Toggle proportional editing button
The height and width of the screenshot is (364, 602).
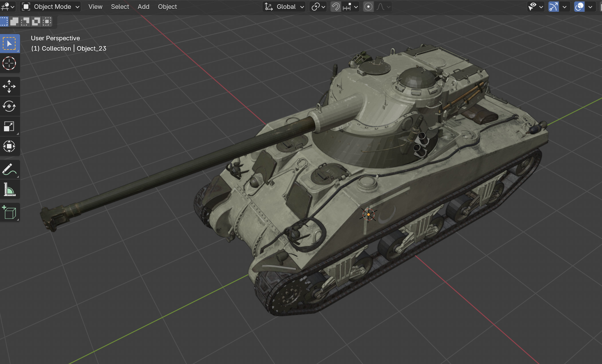368,7
